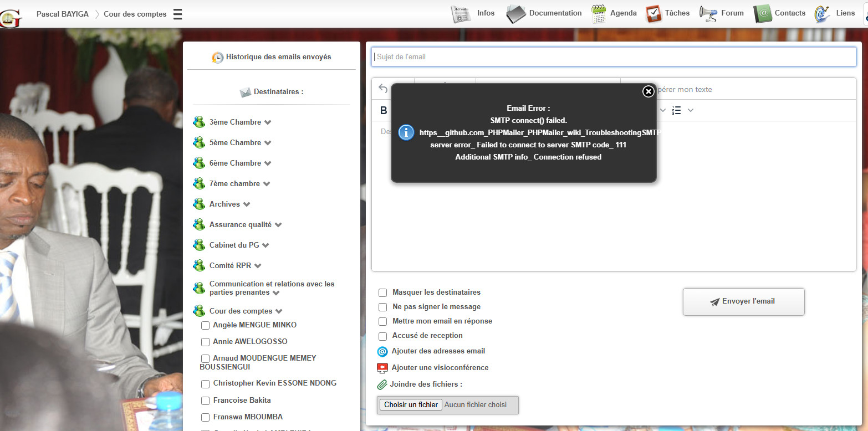Viewport: 868px width, 431px height.
Task: Open the Tâches section
Action: 677,13
